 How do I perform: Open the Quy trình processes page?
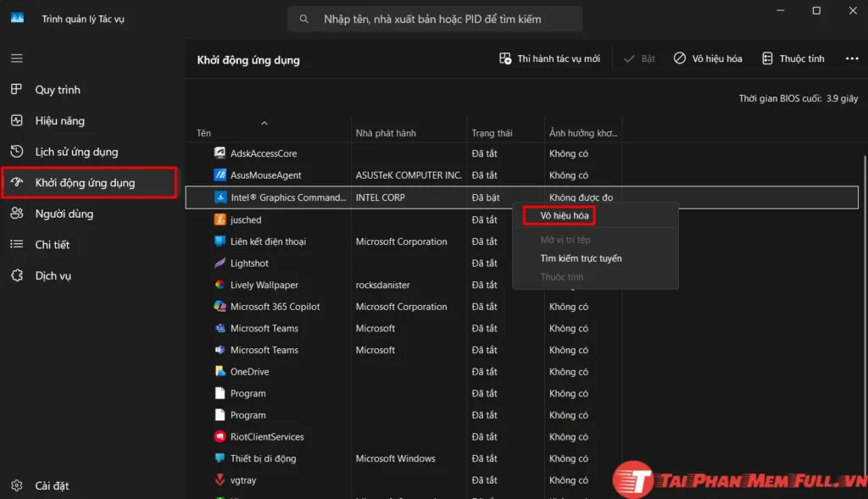tap(58, 90)
